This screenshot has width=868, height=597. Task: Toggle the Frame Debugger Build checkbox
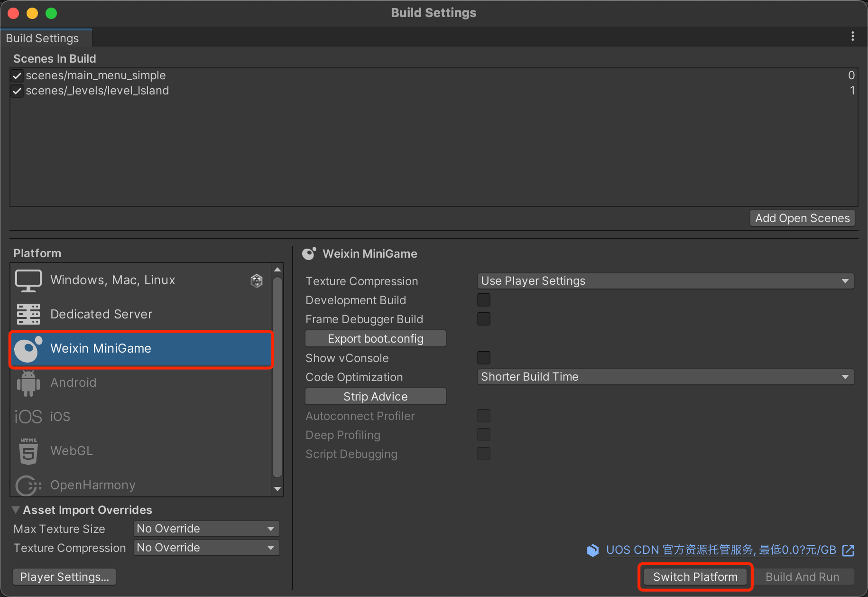pos(483,319)
